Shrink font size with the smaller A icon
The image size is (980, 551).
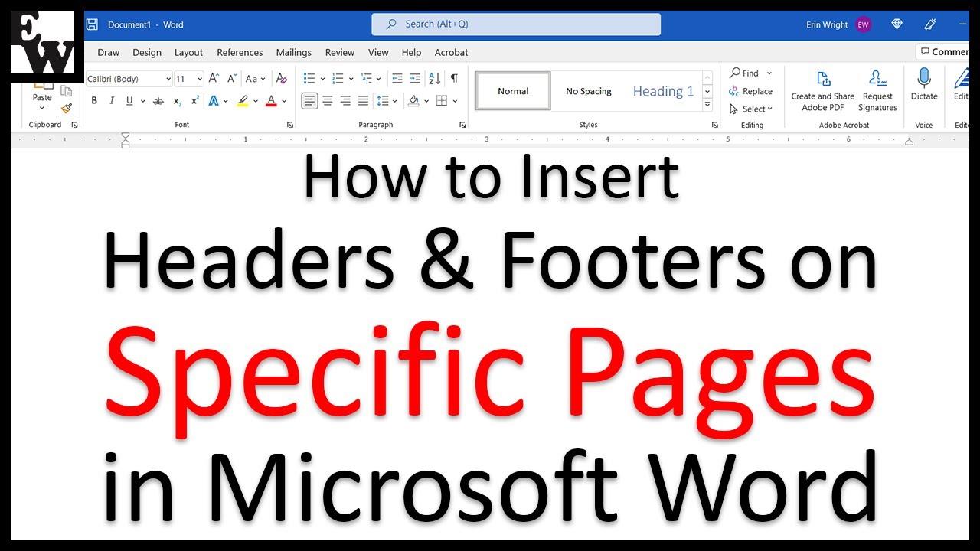point(231,79)
